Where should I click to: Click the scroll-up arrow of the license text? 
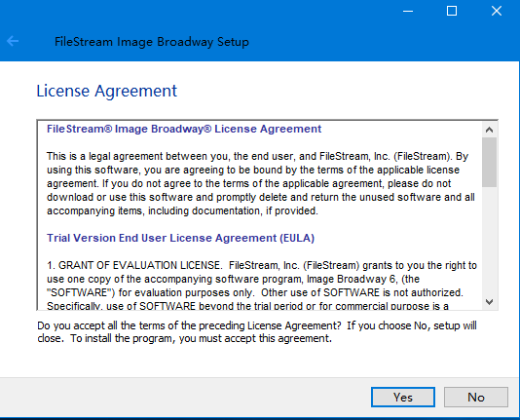489,130
